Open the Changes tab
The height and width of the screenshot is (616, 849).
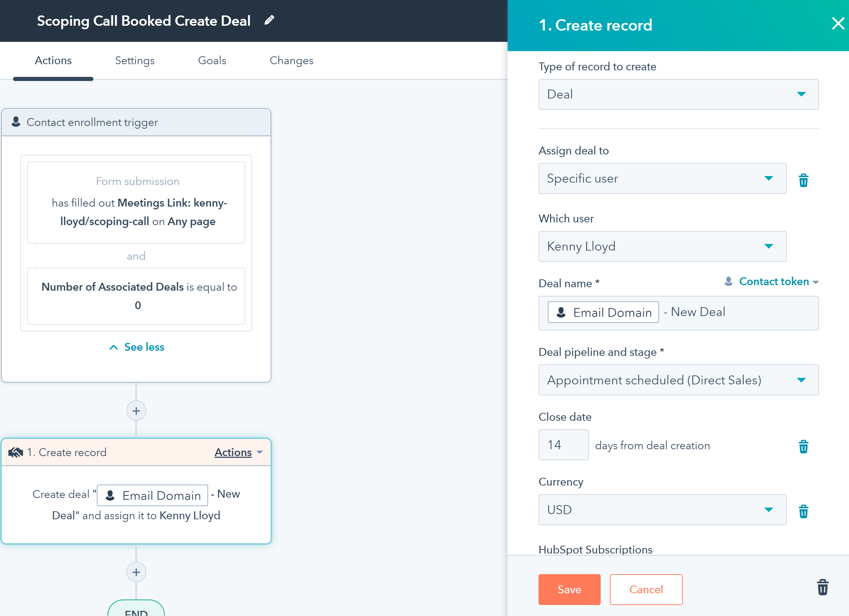(x=291, y=61)
